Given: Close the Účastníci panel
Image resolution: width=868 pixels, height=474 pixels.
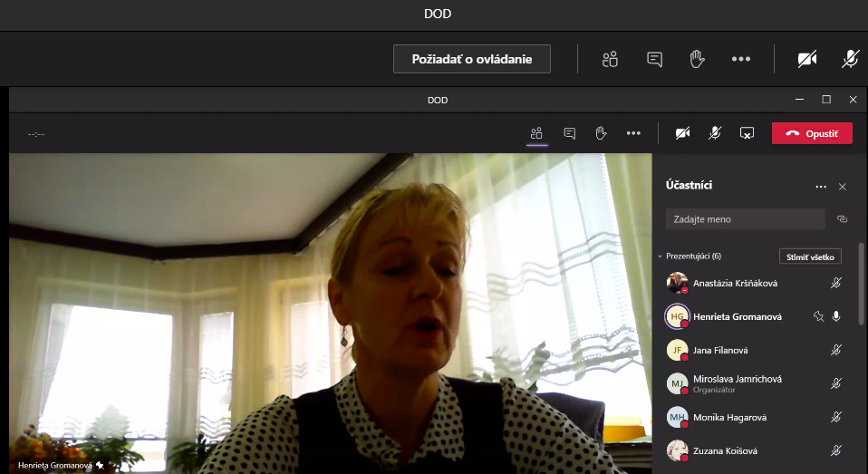Looking at the screenshot, I should [x=843, y=187].
